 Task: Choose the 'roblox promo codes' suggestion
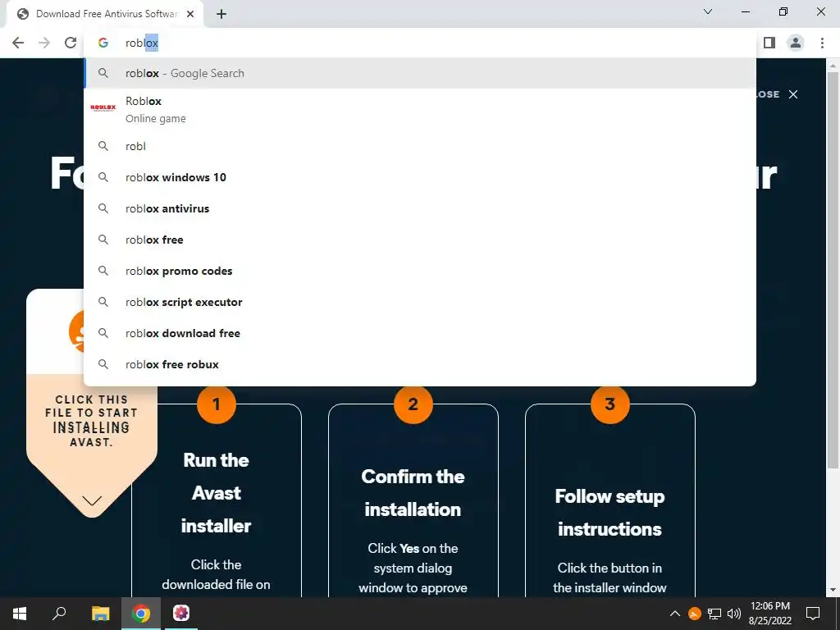coord(420,271)
